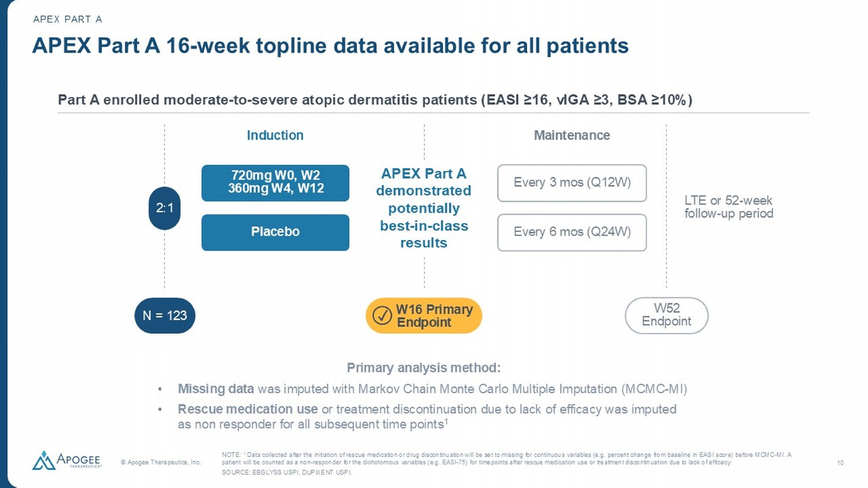The image size is (868, 488).
Task: Select the 2:1 randomization badge
Action: [x=164, y=208]
